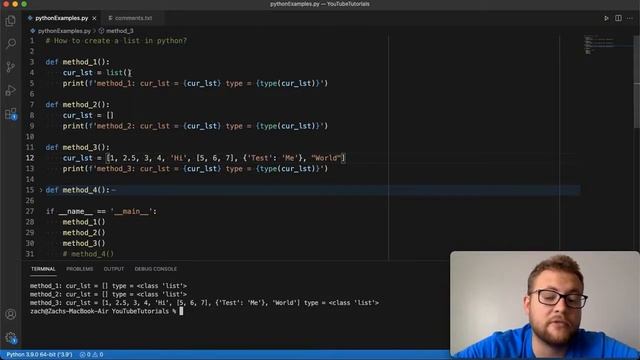Viewport: 640px width, 360px height.
Task: Select the OUTPUT panel tab
Action: [x=114, y=269]
